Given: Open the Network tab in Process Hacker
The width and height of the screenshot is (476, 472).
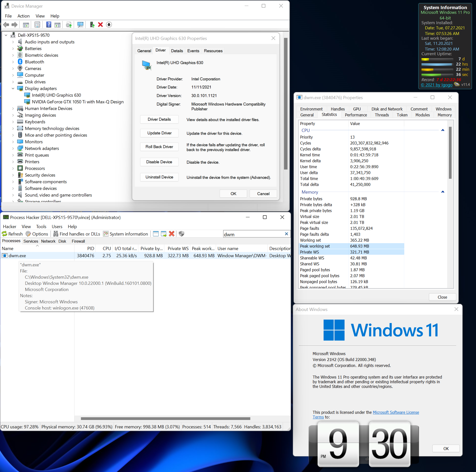Looking at the screenshot, I should tap(48, 241).
